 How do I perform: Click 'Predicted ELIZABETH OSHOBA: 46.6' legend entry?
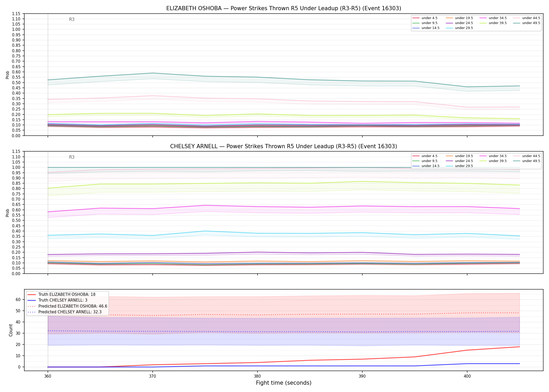pyautogui.click(x=67, y=306)
